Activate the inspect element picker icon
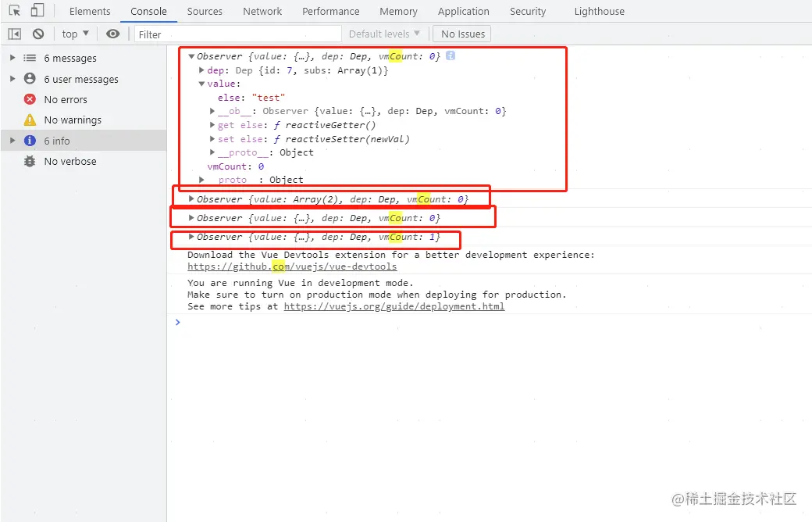This screenshot has height=522, width=812. click(15, 10)
